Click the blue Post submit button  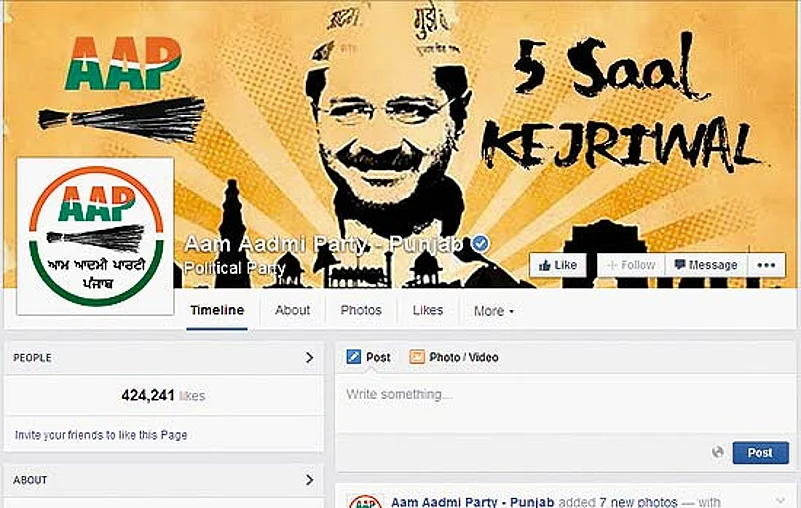pos(760,452)
